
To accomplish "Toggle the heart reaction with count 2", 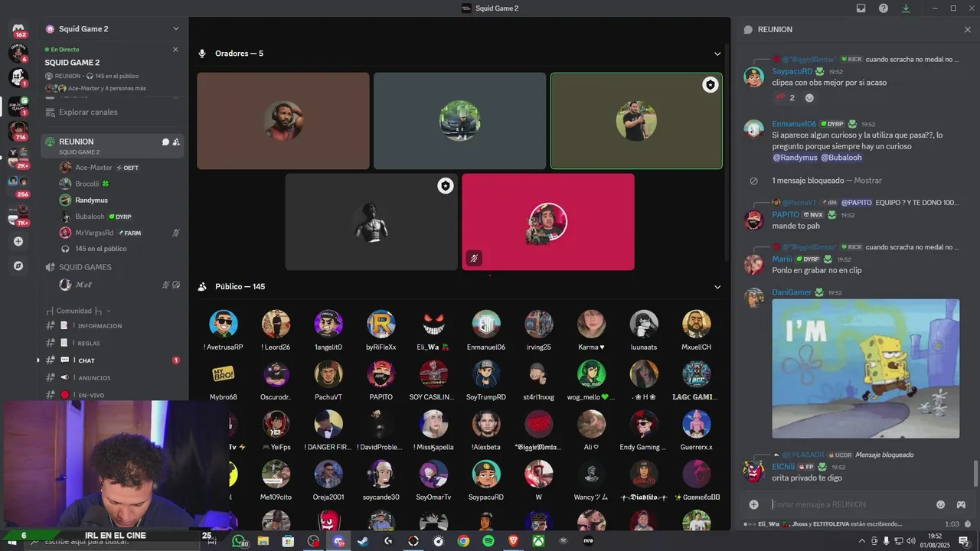I will coord(785,98).
